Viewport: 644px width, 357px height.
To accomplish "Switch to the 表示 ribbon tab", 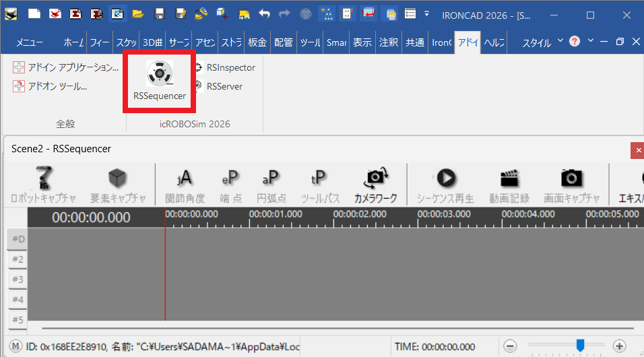I will [x=362, y=42].
